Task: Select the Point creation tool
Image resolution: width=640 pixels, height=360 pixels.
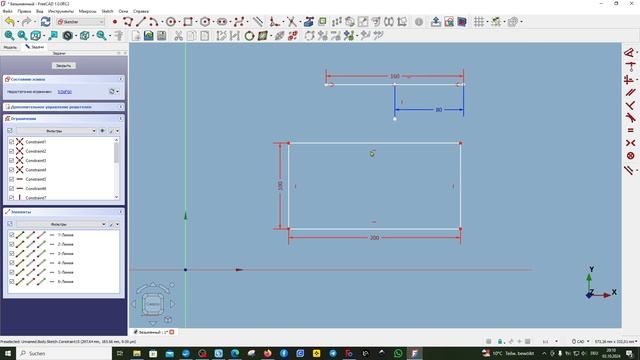Action: point(115,22)
